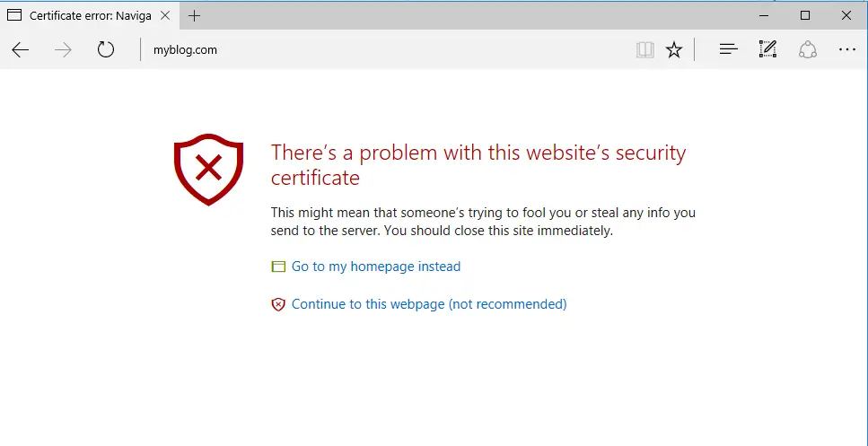The width and height of the screenshot is (868, 446).
Task: Go back using the back arrow
Action: 21,49
